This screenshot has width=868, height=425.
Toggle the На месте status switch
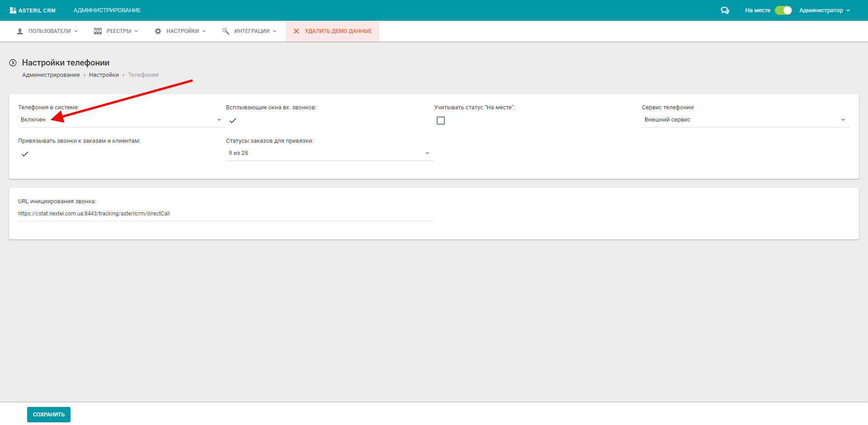click(783, 10)
